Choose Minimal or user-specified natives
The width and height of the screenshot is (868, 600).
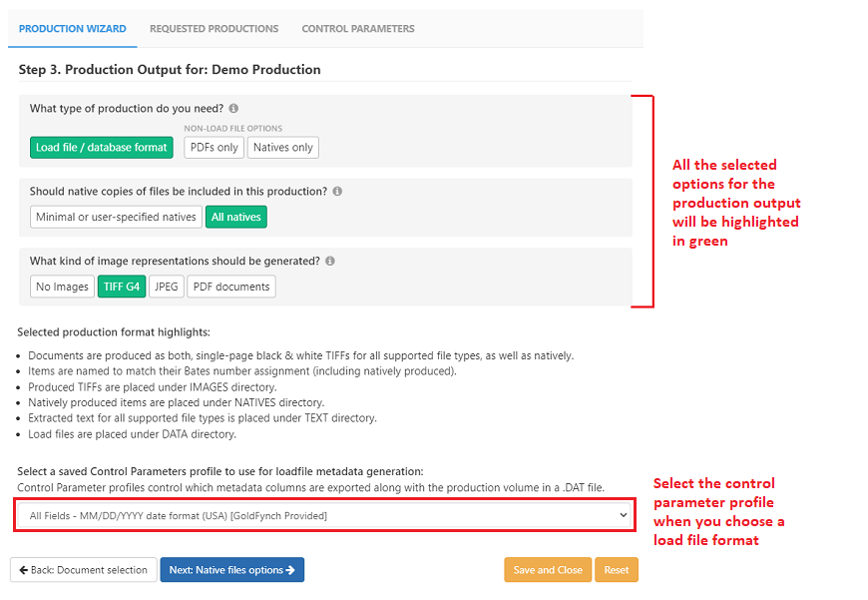(x=116, y=217)
